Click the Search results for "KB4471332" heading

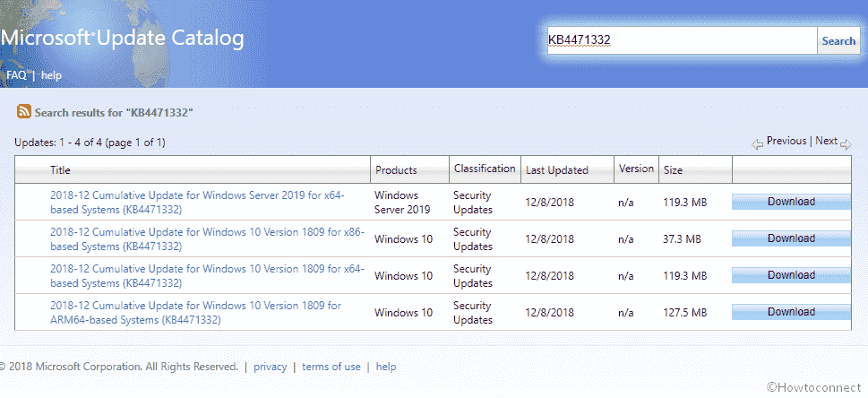coord(114,113)
